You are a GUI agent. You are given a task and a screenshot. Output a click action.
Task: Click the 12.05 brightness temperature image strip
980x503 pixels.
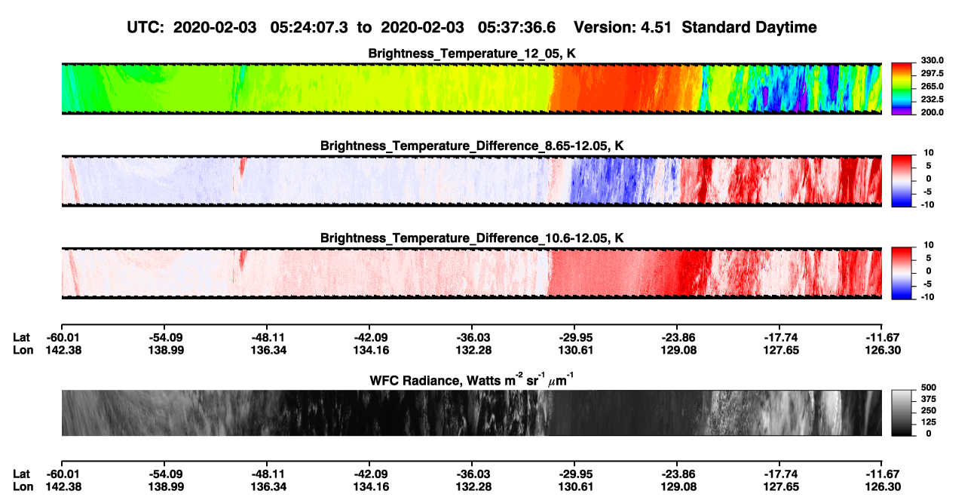point(471,88)
